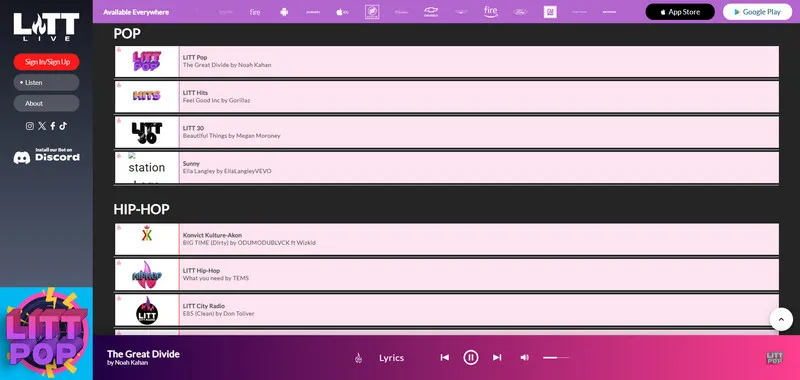Open the large LITT Pop album art
This screenshot has width=800, height=380.
46,334
